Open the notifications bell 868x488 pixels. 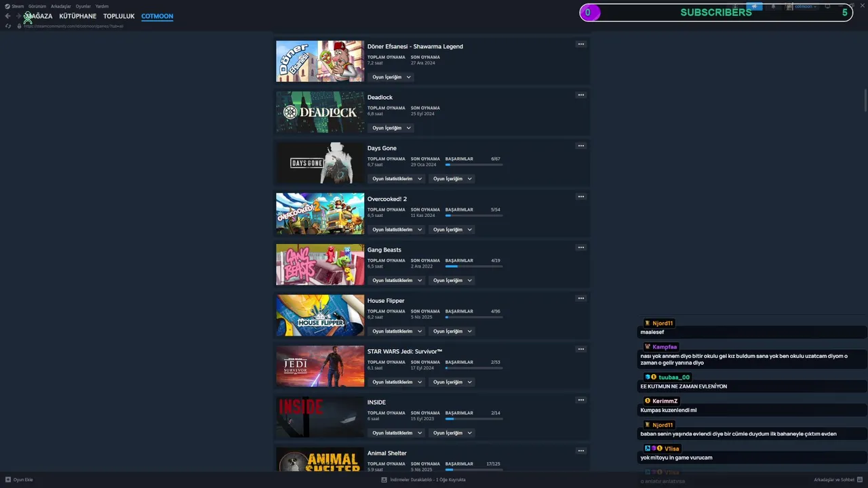click(x=773, y=6)
